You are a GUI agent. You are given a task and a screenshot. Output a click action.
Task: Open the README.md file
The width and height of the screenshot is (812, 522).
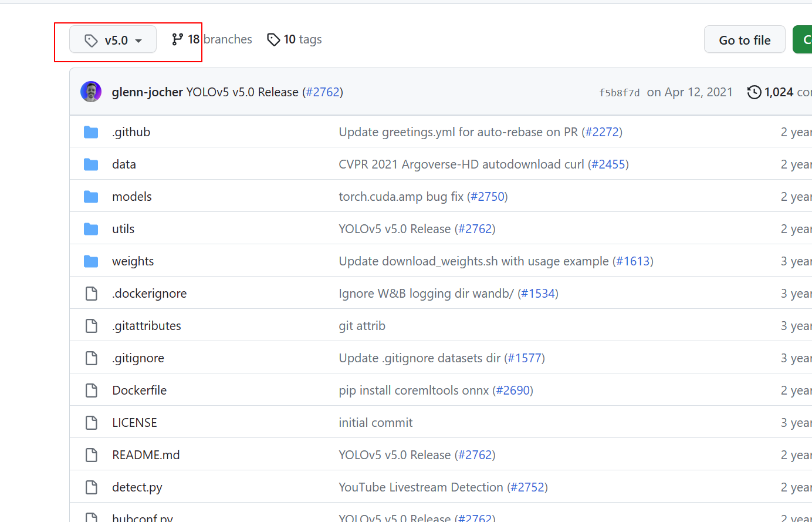(146, 455)
